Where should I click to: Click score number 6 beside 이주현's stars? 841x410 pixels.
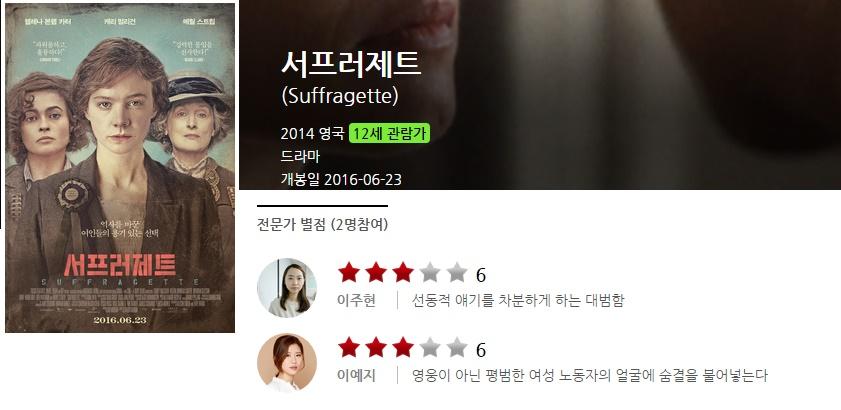tap(481, 275)
